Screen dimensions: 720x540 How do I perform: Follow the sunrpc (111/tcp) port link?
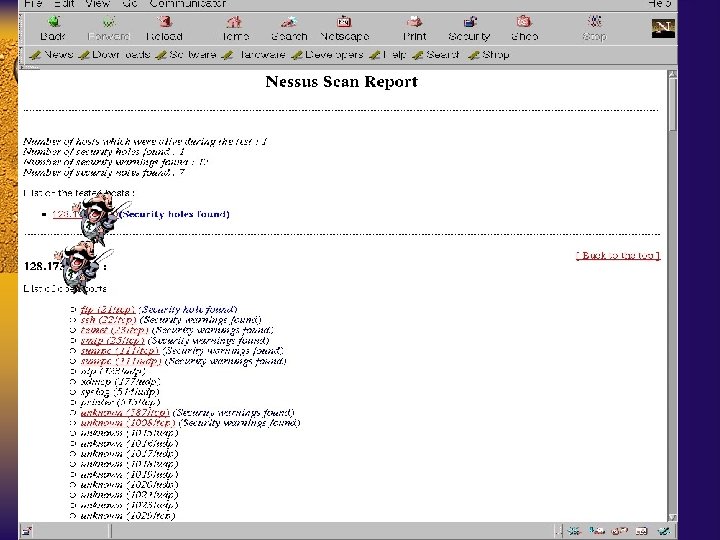tap(120, 351)
